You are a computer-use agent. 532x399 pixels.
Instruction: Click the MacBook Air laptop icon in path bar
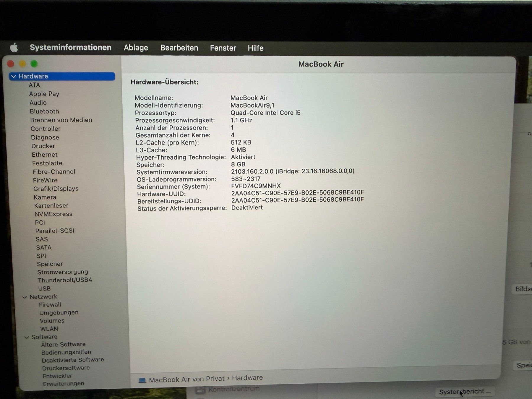click(142, 380)
